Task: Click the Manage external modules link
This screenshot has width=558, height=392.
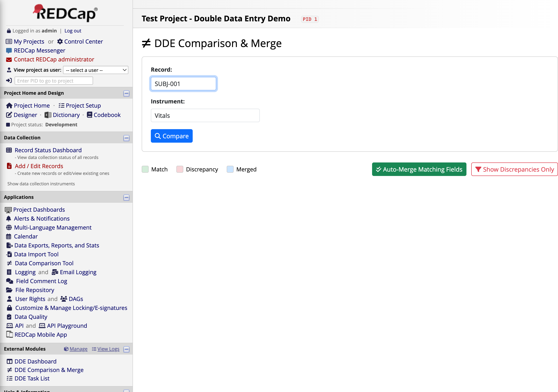Action: tap(78, 349)
